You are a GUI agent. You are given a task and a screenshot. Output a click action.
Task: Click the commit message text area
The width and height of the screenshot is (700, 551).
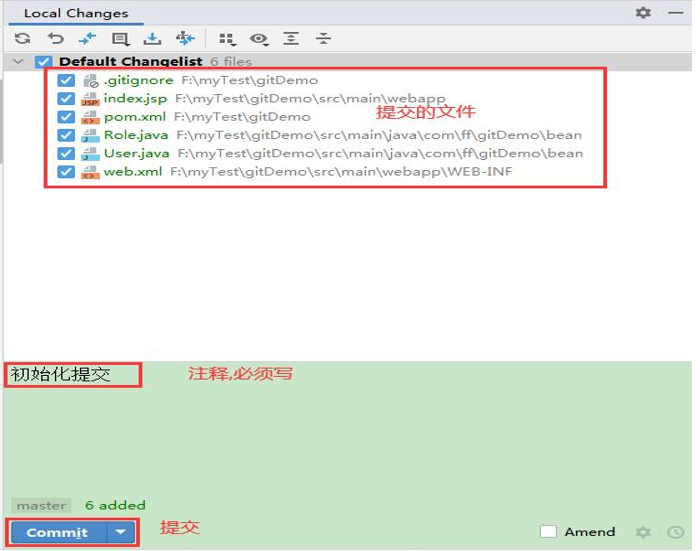[348, 429]
